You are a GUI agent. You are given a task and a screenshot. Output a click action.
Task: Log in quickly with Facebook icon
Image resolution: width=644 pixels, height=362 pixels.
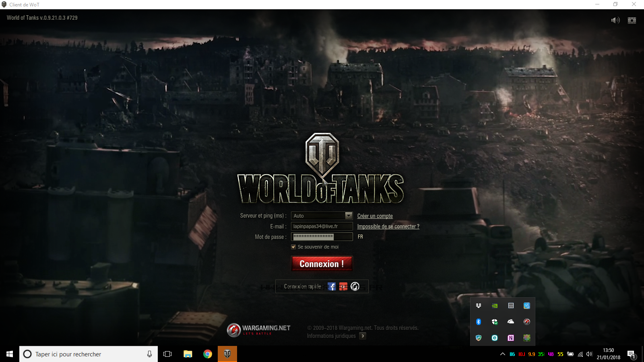[332, 286]
